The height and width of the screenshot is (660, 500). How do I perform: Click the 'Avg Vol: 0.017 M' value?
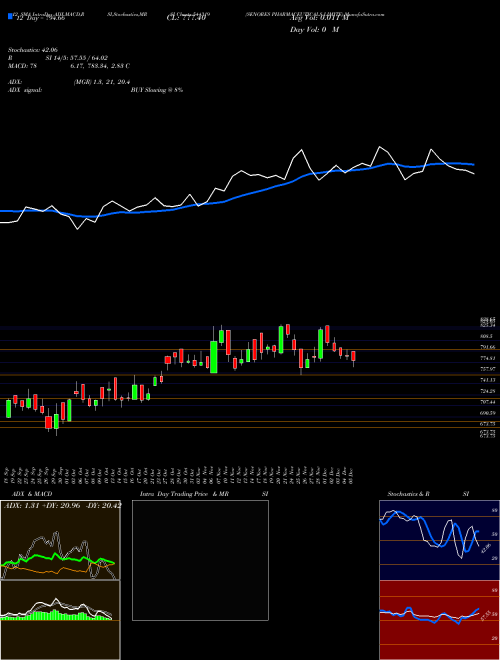pyautogui.click(x=319, y=17)
